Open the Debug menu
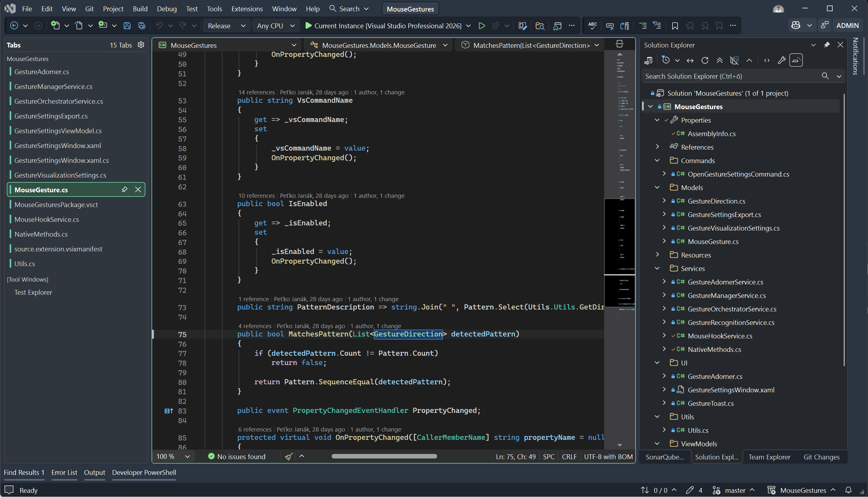 pos(167,9)
